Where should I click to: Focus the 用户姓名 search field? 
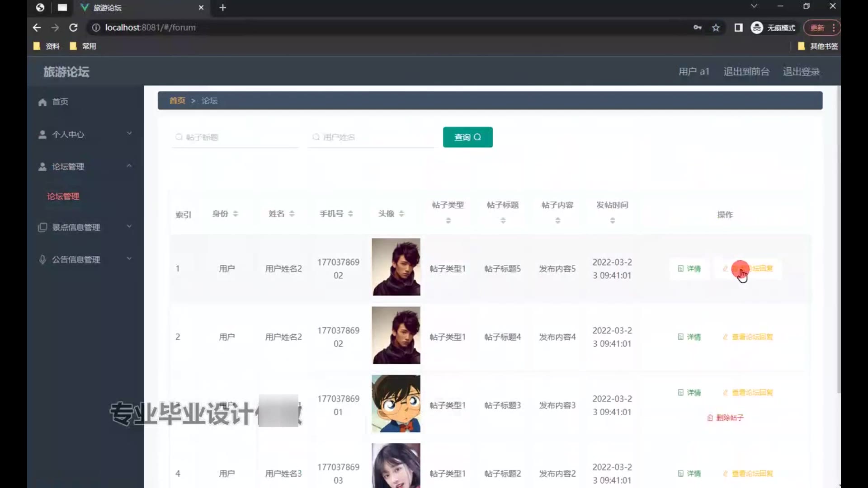[x=371, y=137]
